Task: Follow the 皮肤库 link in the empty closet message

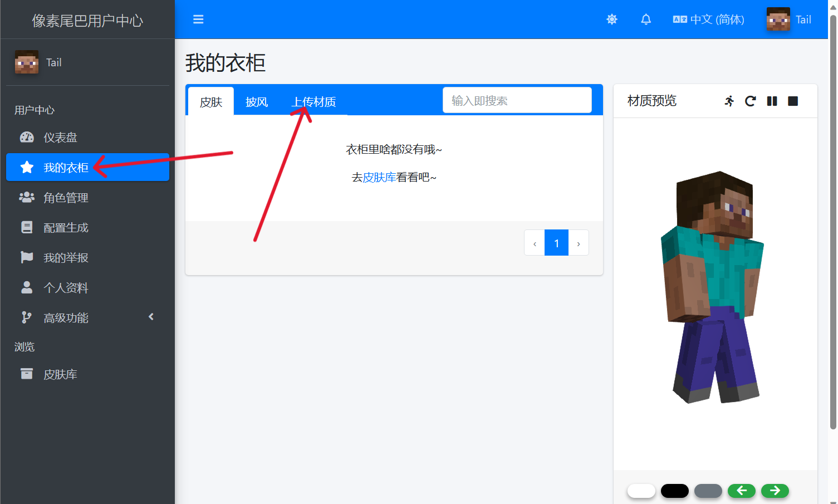Action: (x=379, y=177)
